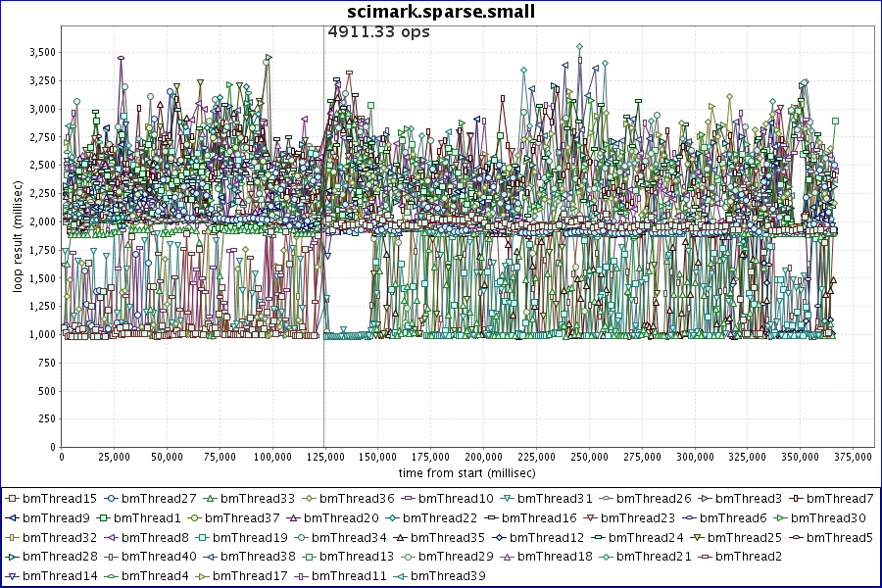The width and height of the screenshot is (882, 588).
Task: Click the bmThread19 square marker in legend
Action: pyautogui.click(x=203, y=537)
